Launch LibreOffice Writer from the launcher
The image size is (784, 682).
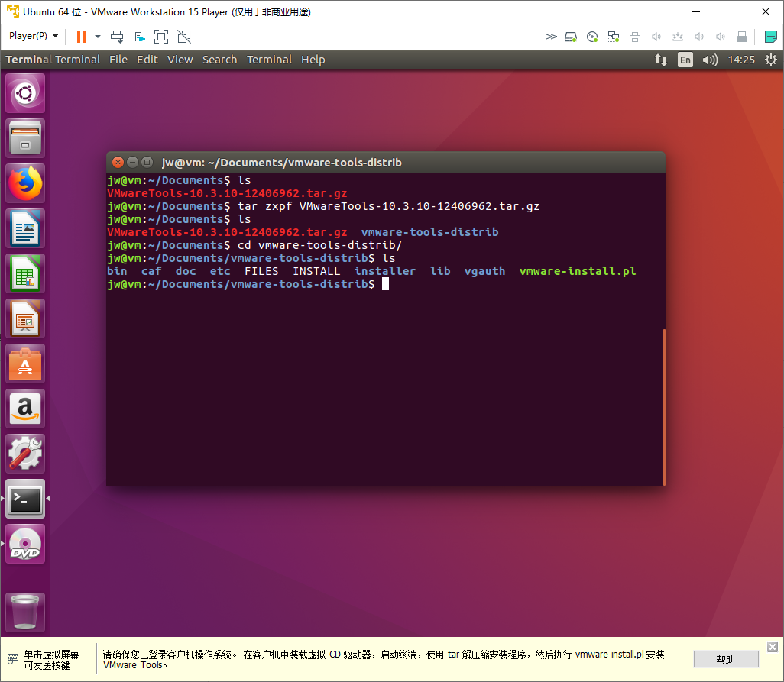(25, 228)
